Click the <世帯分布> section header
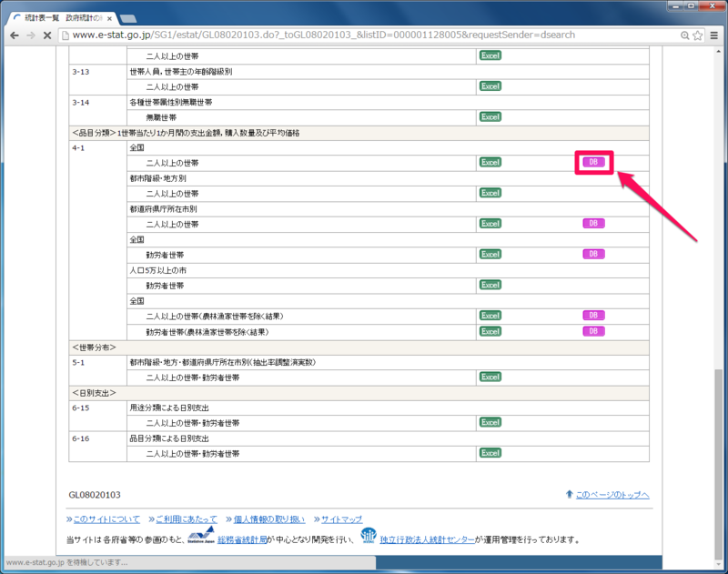The height and width of the screenshot is (574, 728). click(359, 347)
